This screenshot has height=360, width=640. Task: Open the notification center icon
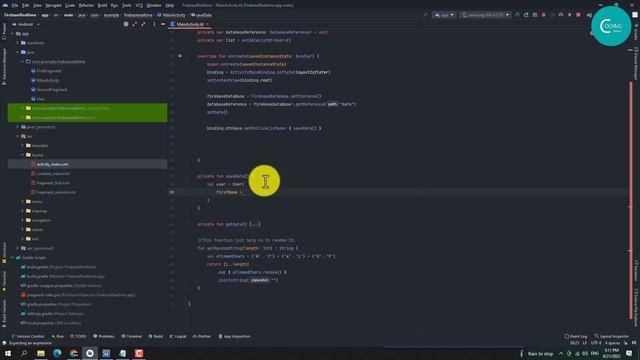(x=629, y=353)
